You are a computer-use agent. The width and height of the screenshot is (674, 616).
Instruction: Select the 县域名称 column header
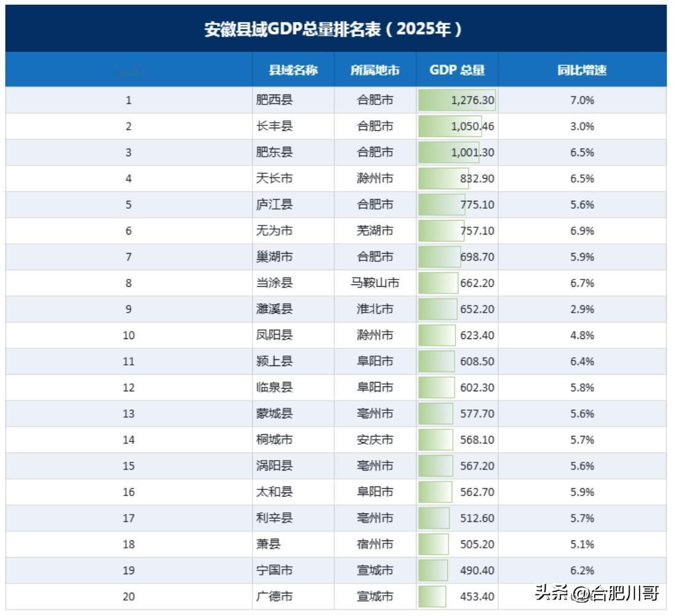[x=293, y=70]
